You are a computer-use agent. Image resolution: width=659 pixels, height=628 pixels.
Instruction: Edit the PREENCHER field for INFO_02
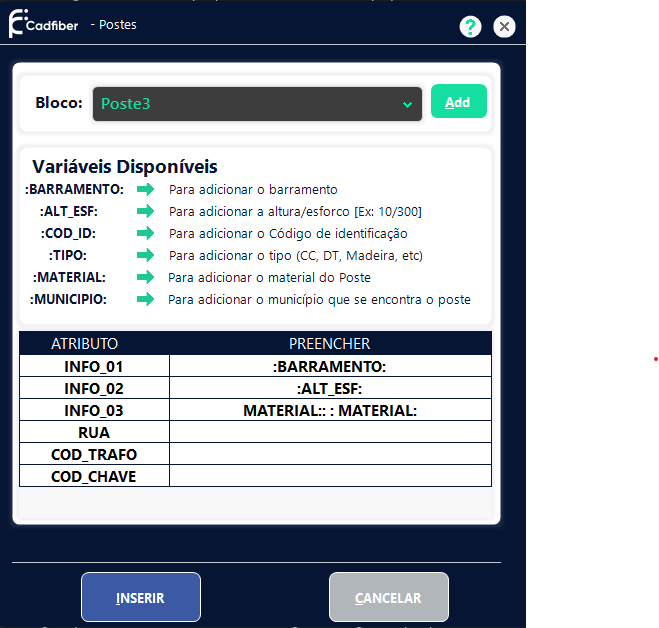pyautogui.click(x=330, y=389)
